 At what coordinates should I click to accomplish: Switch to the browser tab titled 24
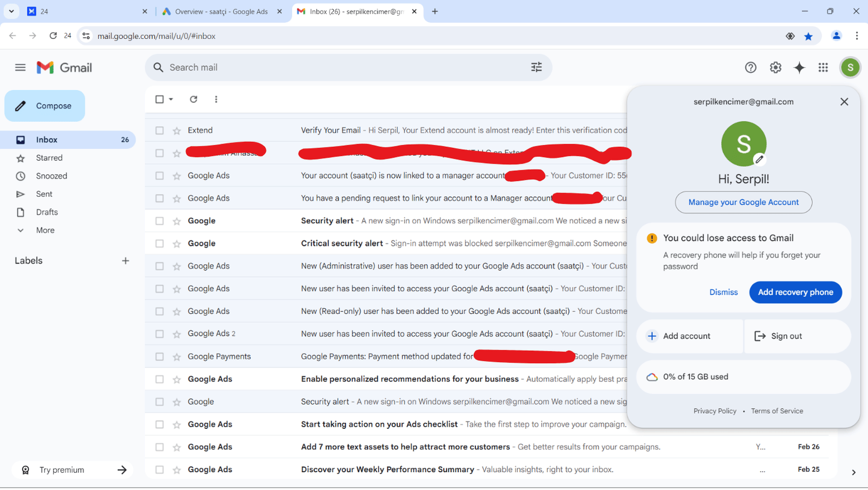pyautogui.click(x=86, y=11)
